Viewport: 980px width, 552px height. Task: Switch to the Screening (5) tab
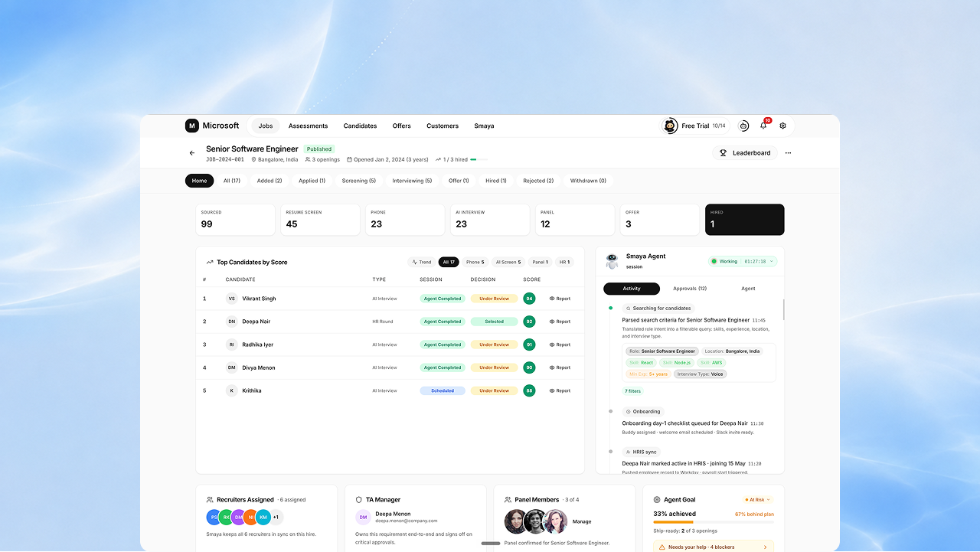coord(359,181)
